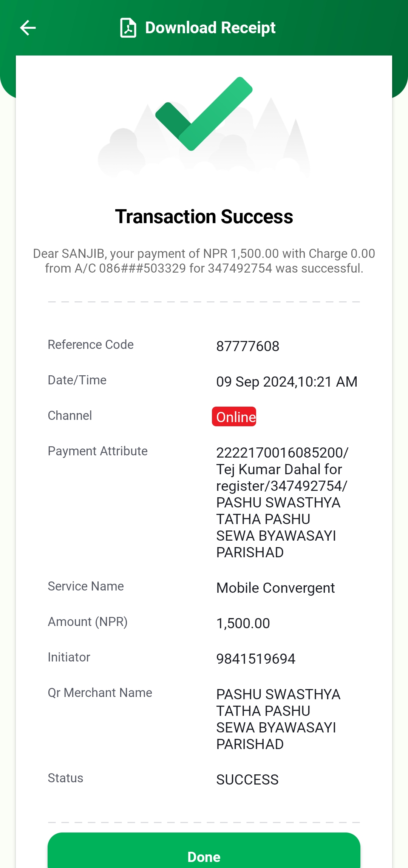Tap the Qr Merchant Name value
The image size is (408, 868).
(278, 719)
